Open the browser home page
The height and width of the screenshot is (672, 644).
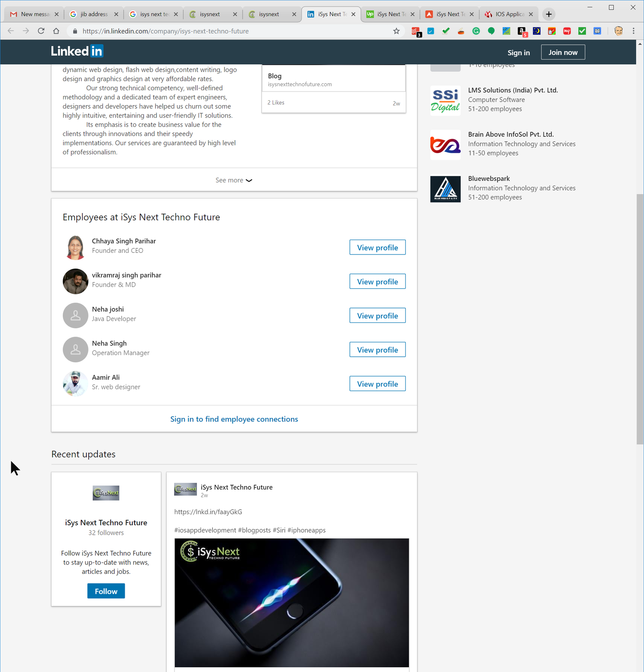tap(56, 31)
